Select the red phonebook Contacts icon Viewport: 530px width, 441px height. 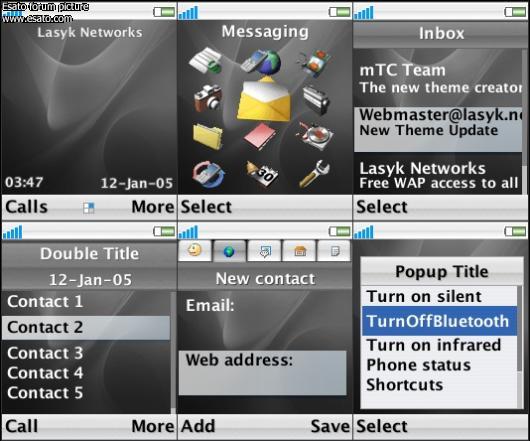[260, 136]
